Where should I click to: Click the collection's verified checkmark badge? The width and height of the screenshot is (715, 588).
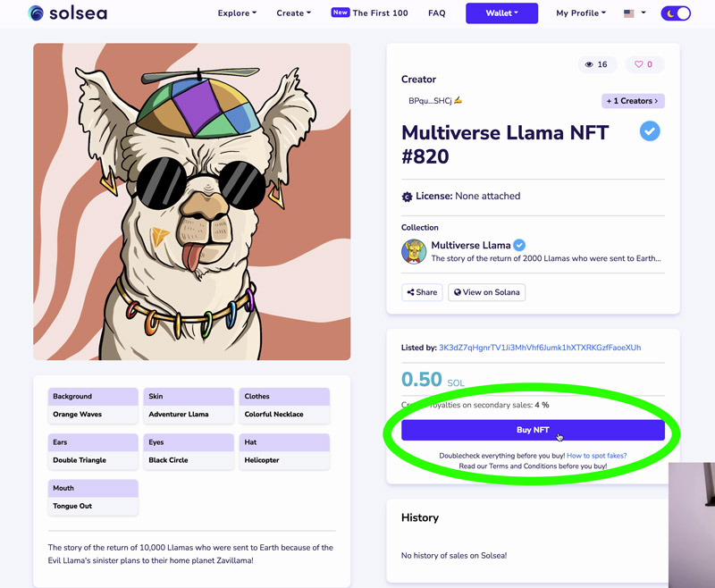pyautogui.click(x=519, y=245)
